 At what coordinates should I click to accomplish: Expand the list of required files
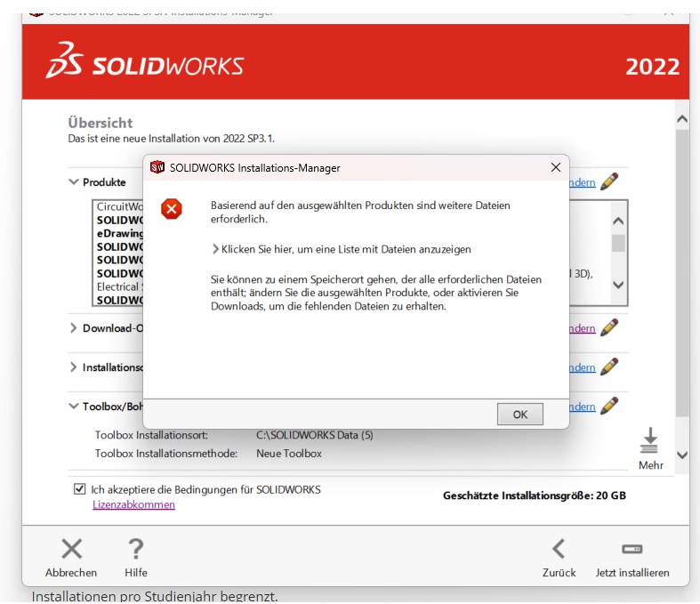[342, 249]
